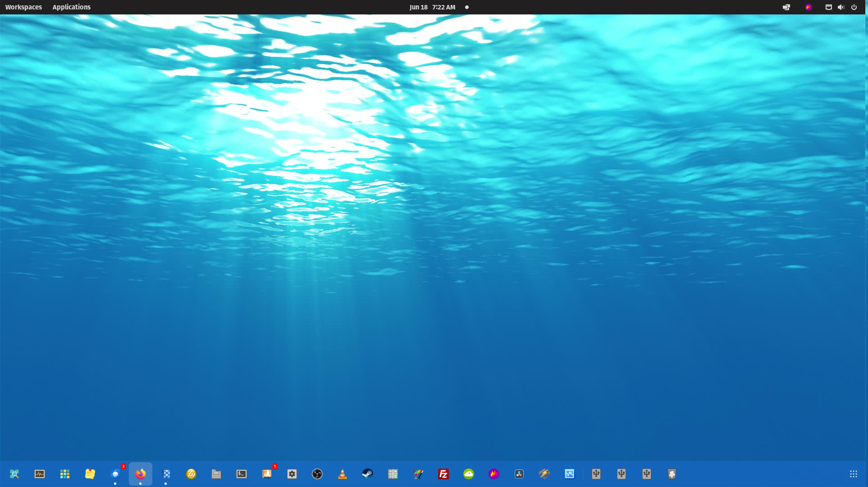Click the Flameshot icon in the system tray

[x=809, y=7]
